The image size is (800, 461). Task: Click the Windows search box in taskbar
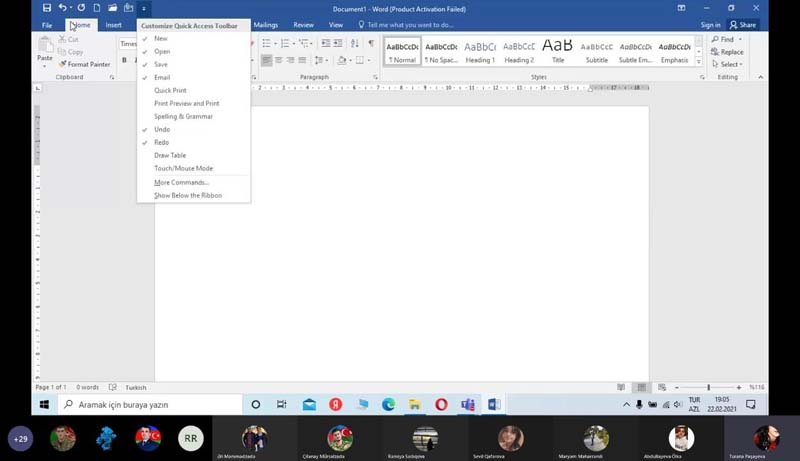[x=150, y=404]
